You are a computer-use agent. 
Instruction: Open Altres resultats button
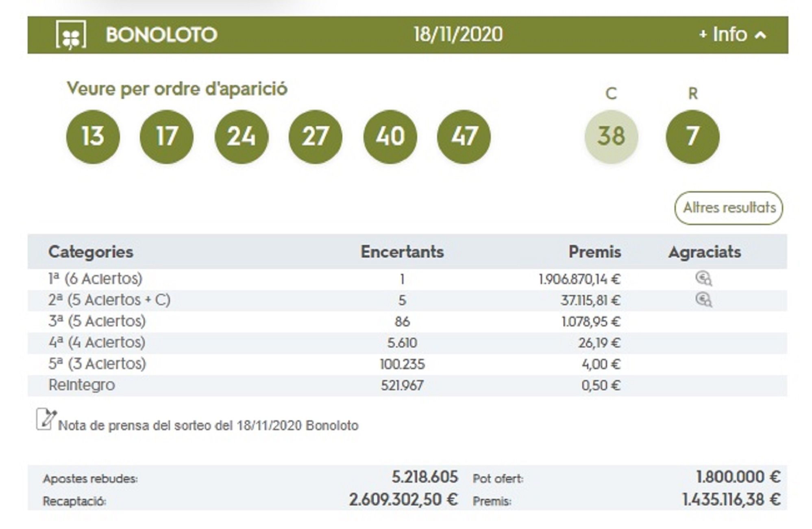coord(729,208)
